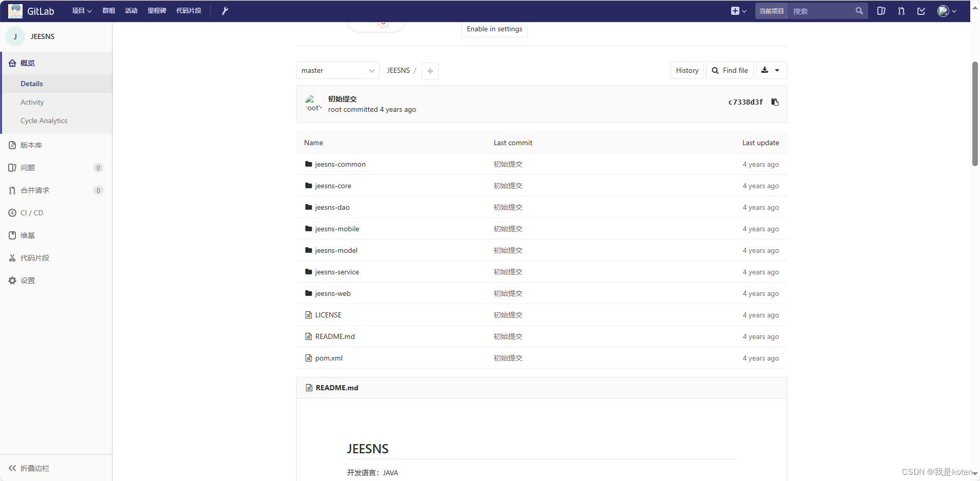This screenshot has height=481, width=980.
Task: Open the jeesns-common folder
Action: coord(340,164)
